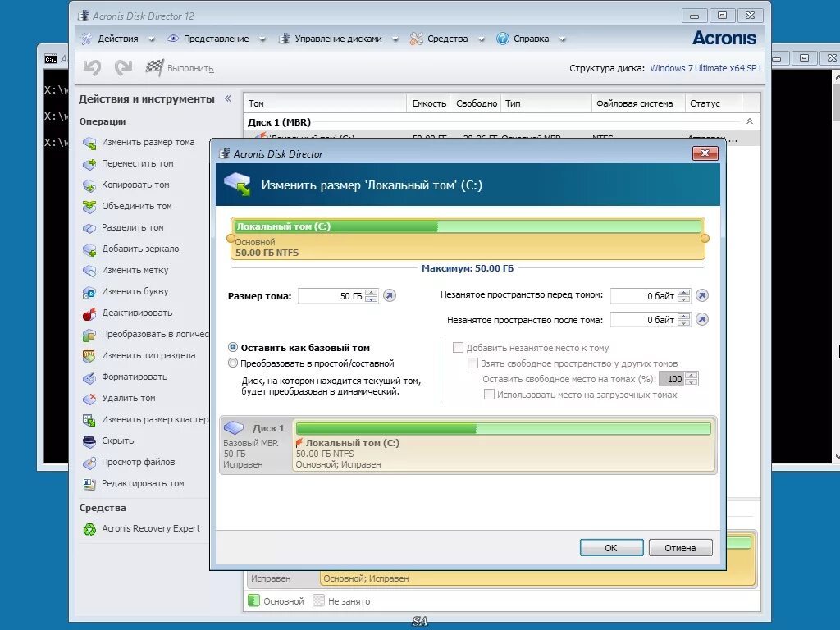Click the Edit volume icon
Screen dimensions: 840x630
(x=89, y=484)
